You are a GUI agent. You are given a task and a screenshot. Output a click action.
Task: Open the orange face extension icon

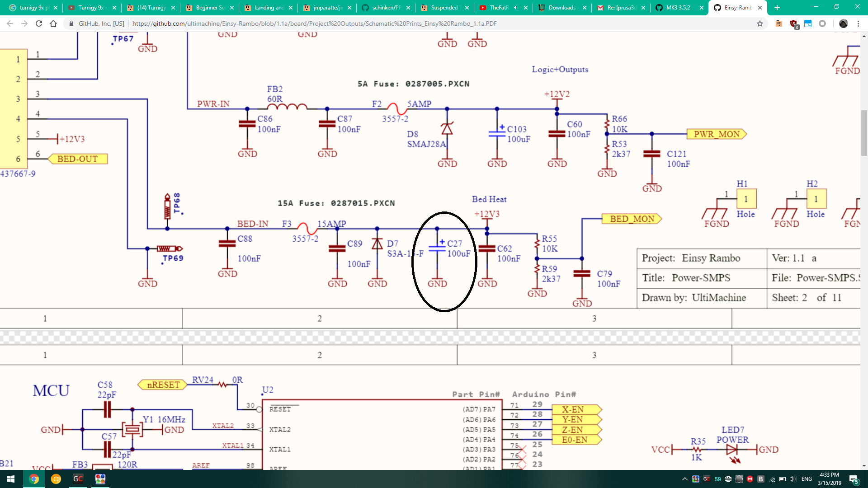coord(779,23)
